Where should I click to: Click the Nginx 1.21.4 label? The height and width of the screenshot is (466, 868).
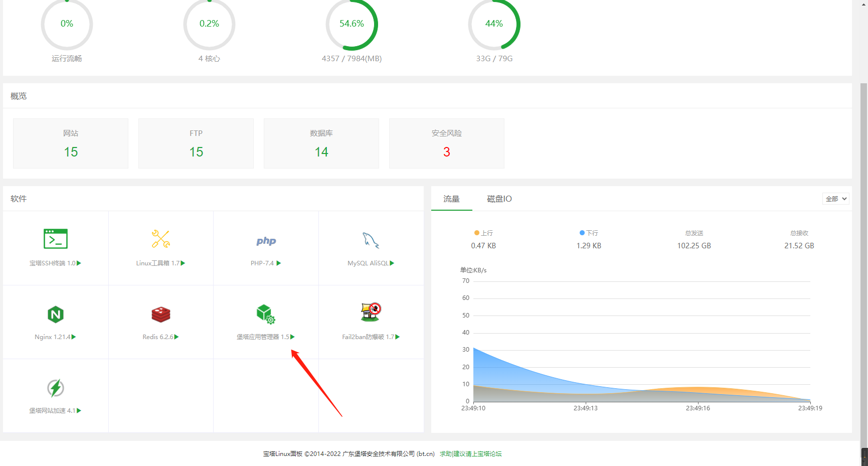click(x=53, y=337)
